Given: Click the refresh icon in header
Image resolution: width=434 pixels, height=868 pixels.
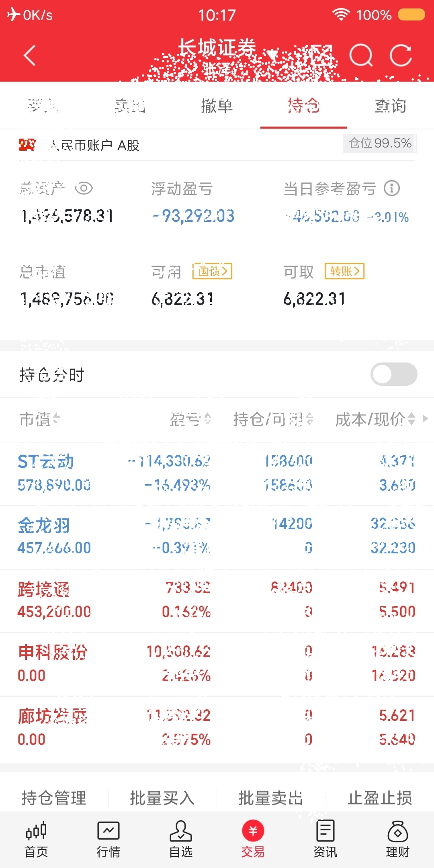Looking at the screenshot, I should click(401, 55).
